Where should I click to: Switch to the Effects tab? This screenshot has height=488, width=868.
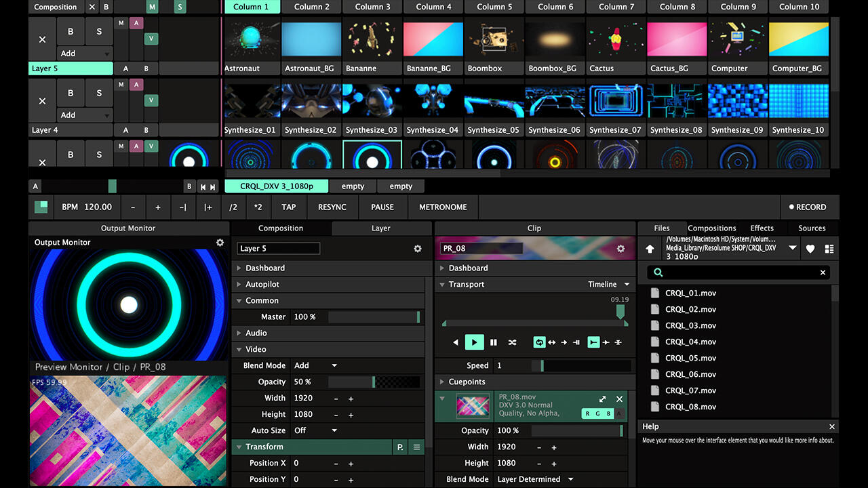(762, 228)
